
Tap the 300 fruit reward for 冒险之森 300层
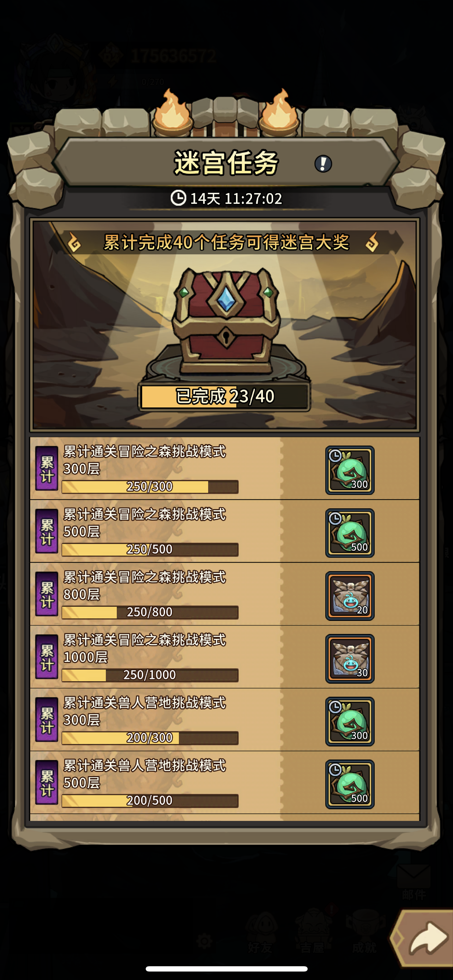coord(350,470)
